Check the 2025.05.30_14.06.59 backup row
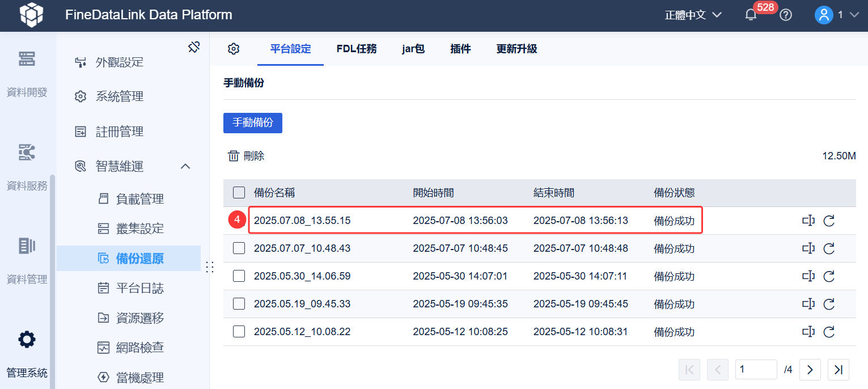The height and width of the screenshot is (389, 868). pos(239,276)
